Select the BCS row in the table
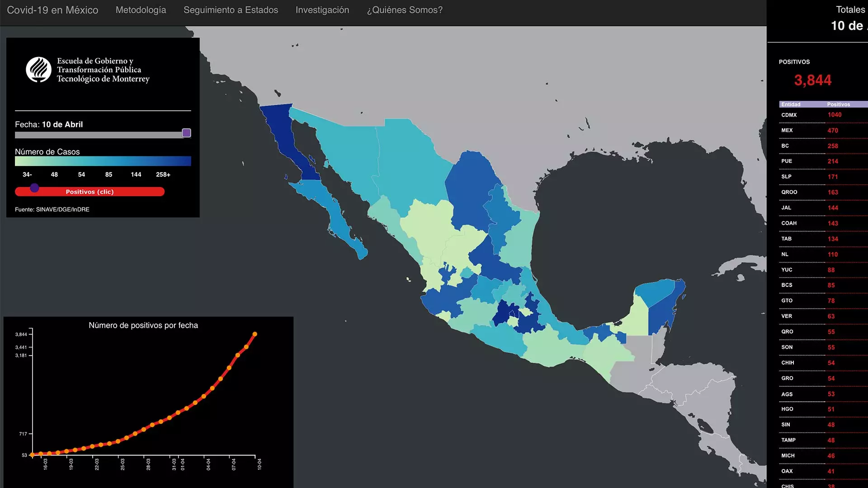Screen dimensions: 868x488 click(x=824, y=285)
